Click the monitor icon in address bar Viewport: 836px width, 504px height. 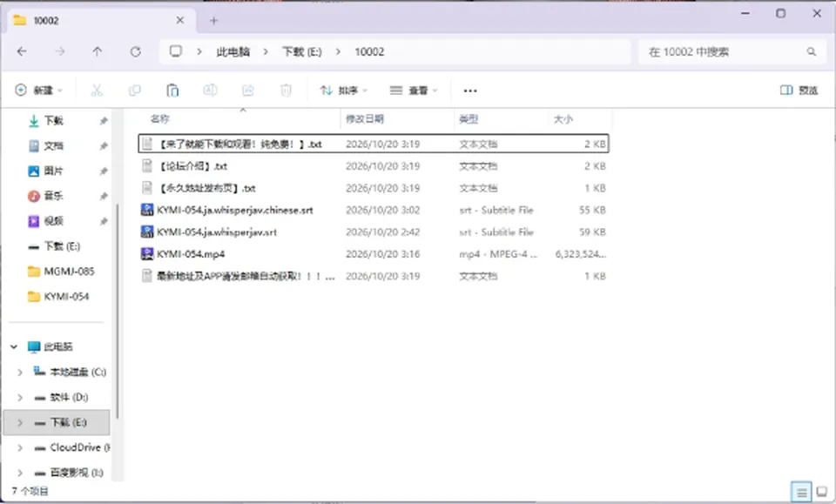point(175,51)
